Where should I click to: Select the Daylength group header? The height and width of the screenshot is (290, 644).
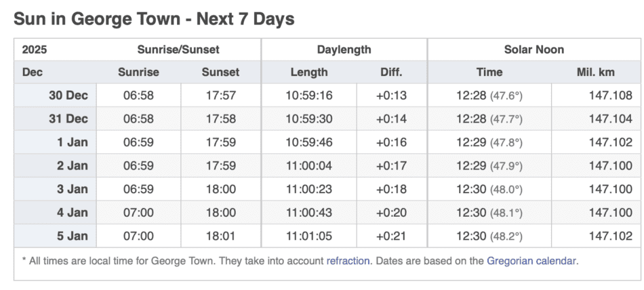[x=344, y=49]
